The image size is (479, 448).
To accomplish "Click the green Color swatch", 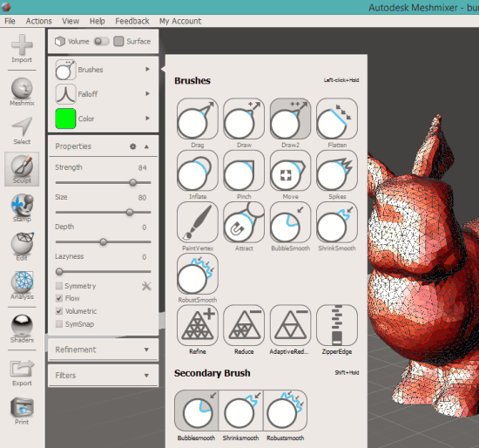I will (x=65, y=119).
